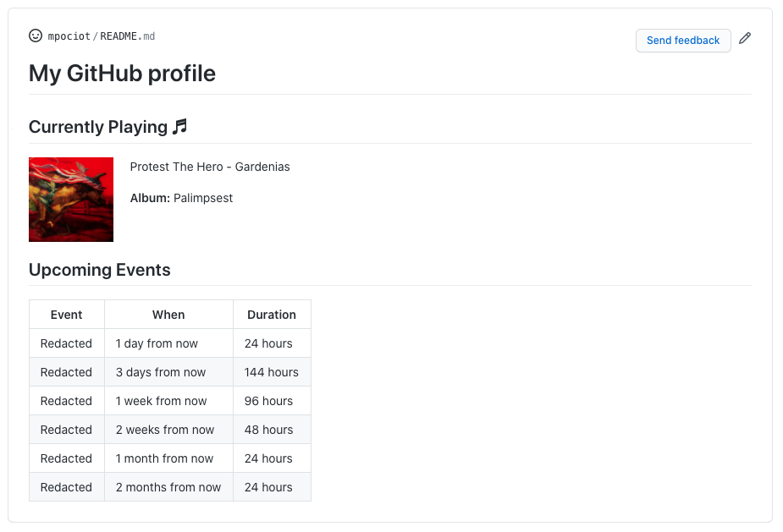
Task: Click the Event column header
Action: click(x=66, y=315)
